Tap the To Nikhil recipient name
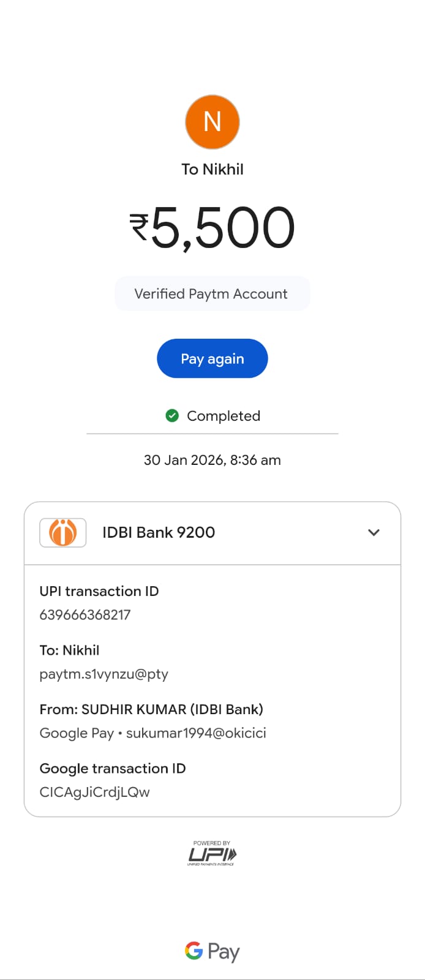The width and height of the screenshot is (425, 980). click(212, 169)
